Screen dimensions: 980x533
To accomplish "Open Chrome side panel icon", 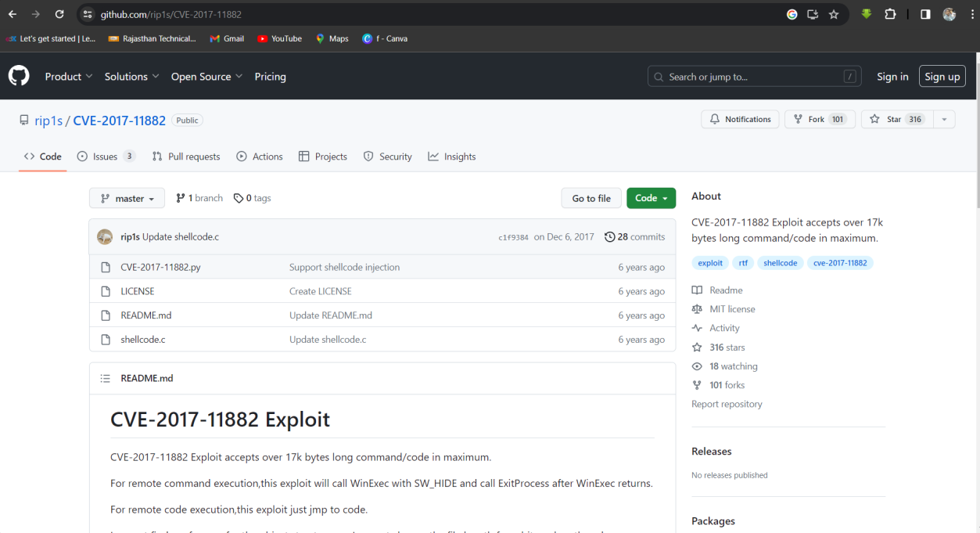I will tap(925, 15).
